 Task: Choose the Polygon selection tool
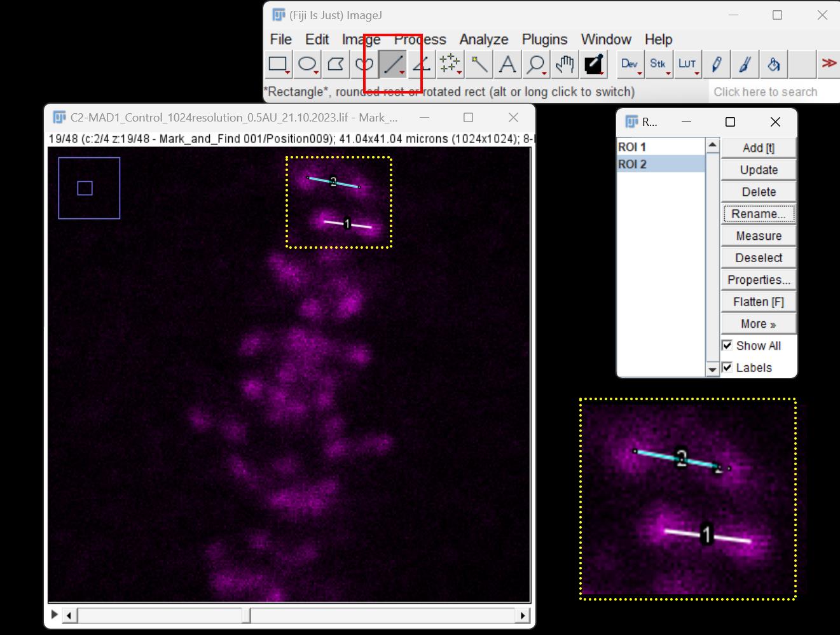pyautogui.click(x=336, y=64)
